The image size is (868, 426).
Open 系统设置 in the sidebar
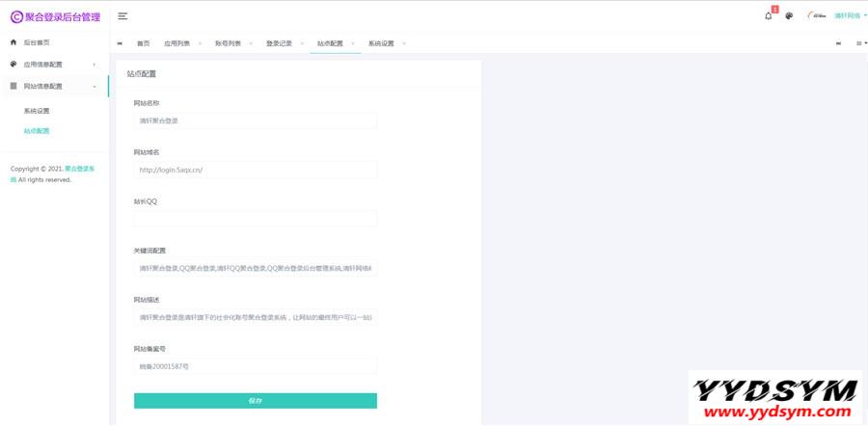[x=37, y=111]
